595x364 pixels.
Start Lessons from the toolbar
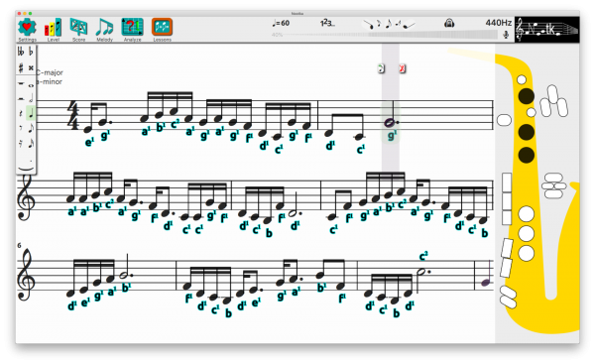tap(162, 28)
